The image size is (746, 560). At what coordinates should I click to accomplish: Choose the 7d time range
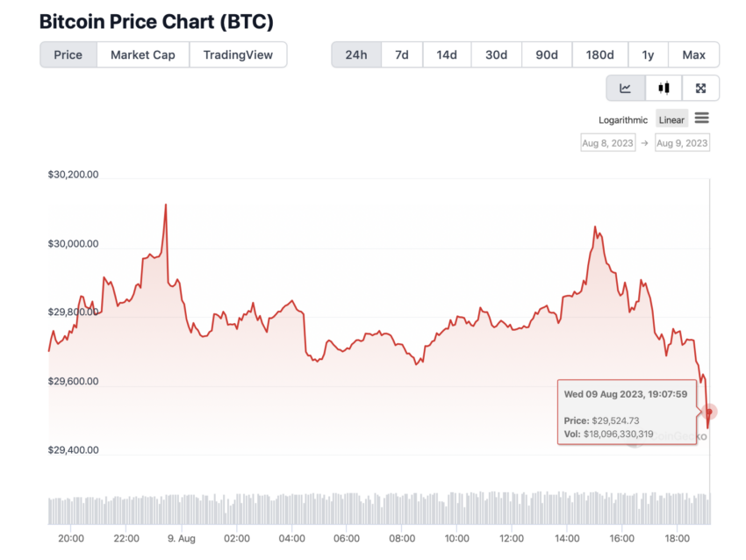click(x=402, y=54)
